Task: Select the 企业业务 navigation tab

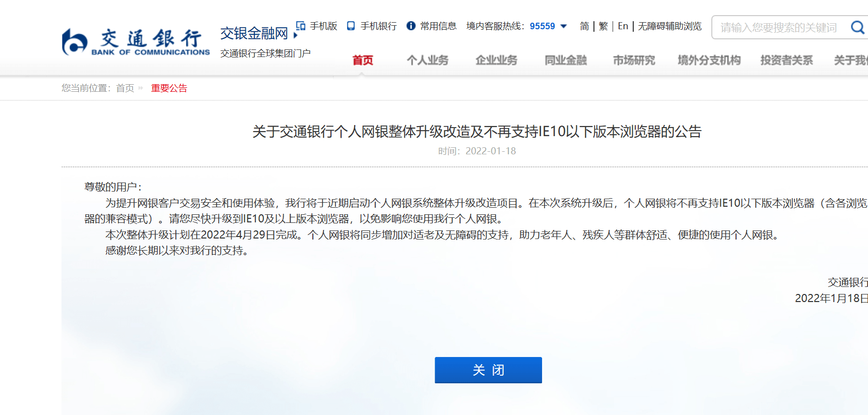Action: coord(497,61)
